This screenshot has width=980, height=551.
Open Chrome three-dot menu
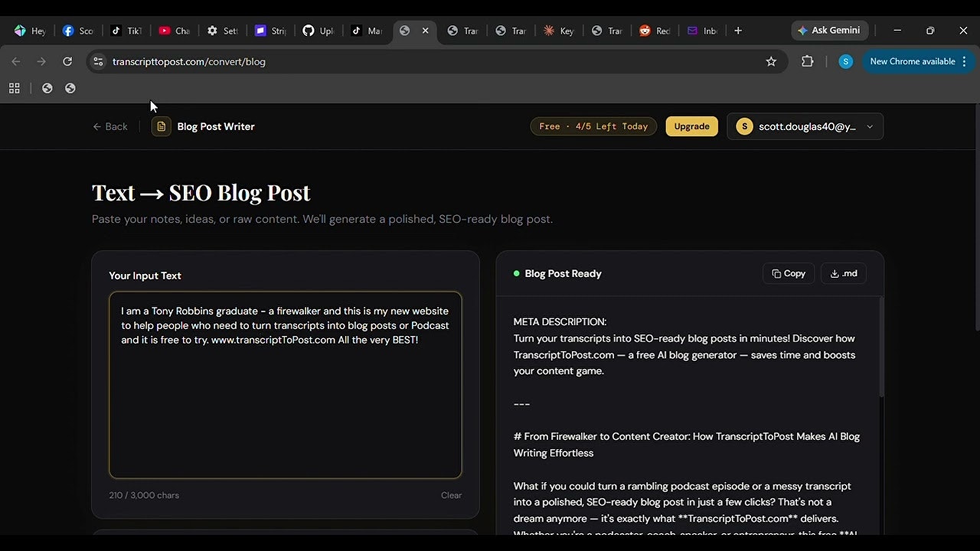pyautogui.click(x=964, y=61)
